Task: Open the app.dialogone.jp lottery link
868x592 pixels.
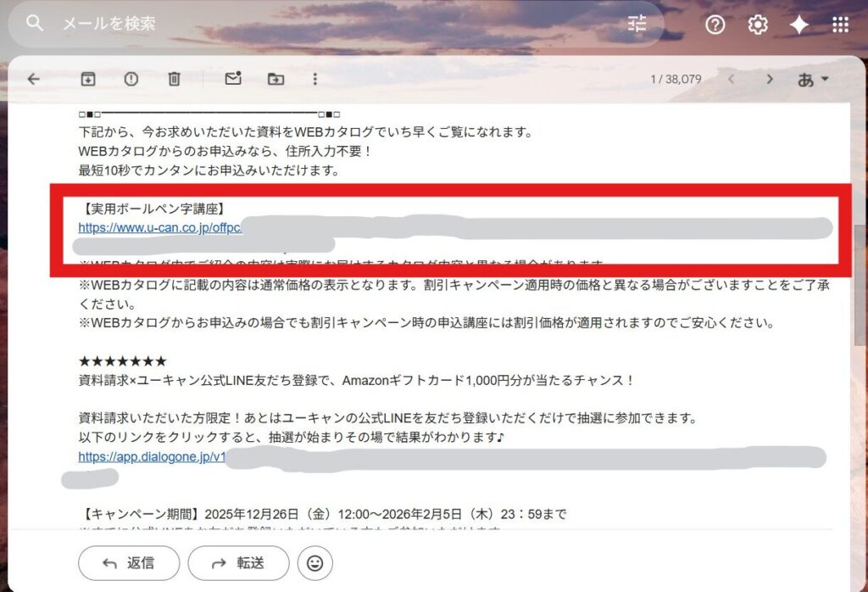Action: pos(151,456)
